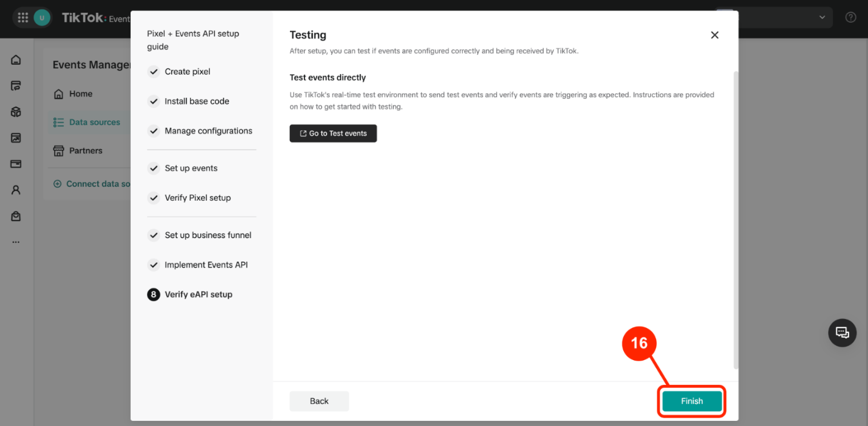Open the home icon in the left rail
This screenshot has width=868, height=426.
pos(16,60)
